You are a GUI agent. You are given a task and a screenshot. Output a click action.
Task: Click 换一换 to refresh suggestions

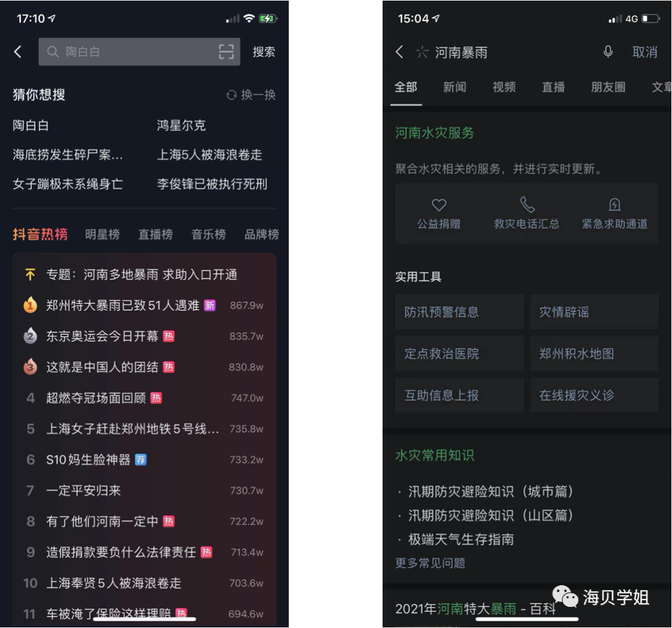[x=258, y=95]
